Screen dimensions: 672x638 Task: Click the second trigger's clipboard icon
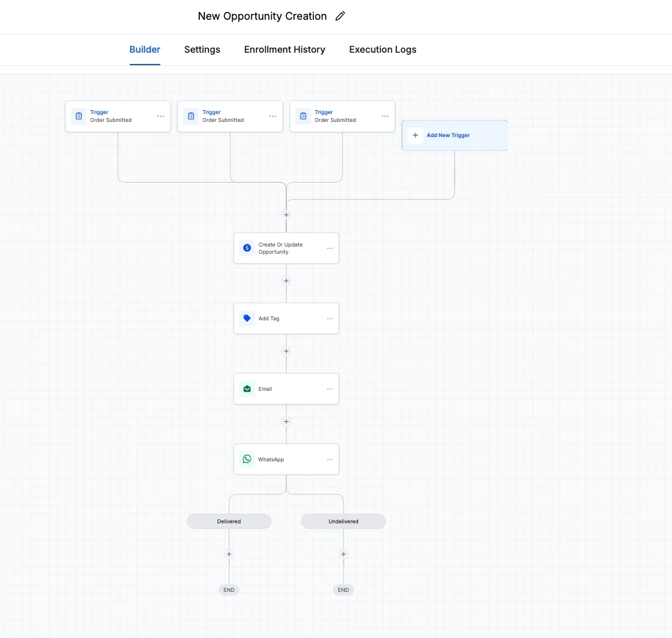click(191, 116)
